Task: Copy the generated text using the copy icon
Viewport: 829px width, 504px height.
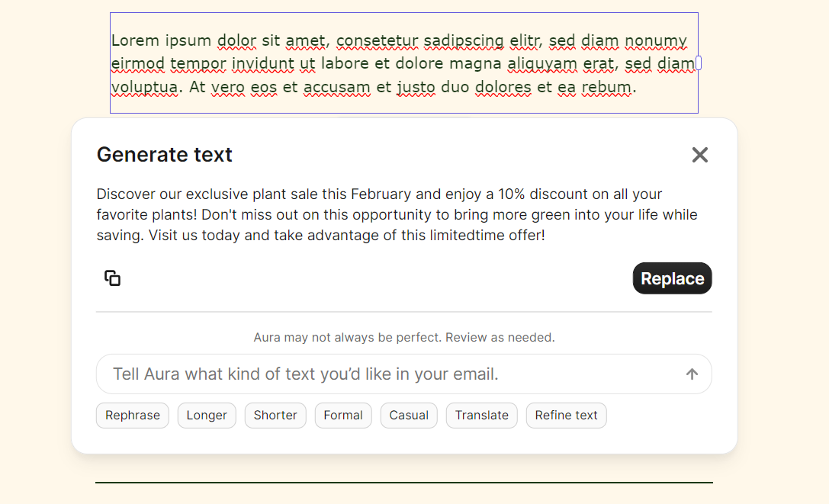Action: click(x=111, y=278)
